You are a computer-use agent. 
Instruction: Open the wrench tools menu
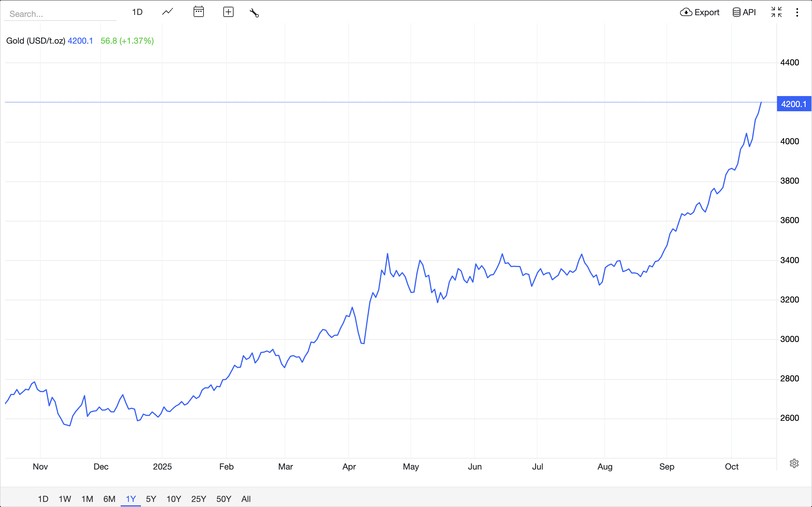coord(254,13)
